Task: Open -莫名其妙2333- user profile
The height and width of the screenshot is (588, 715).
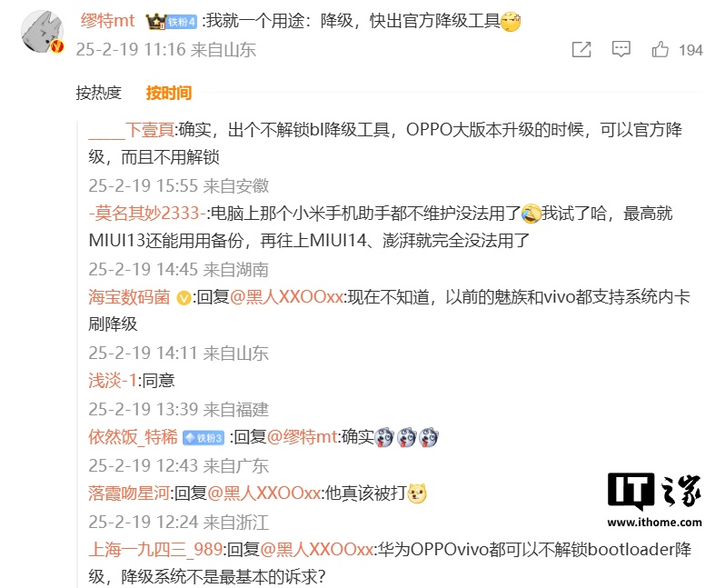Action: point(147,214)
